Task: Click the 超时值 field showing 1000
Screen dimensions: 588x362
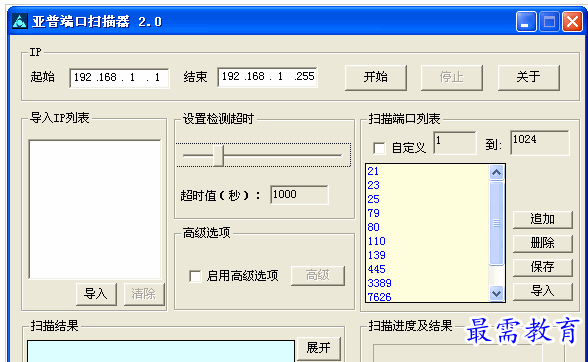Action: 299,195
